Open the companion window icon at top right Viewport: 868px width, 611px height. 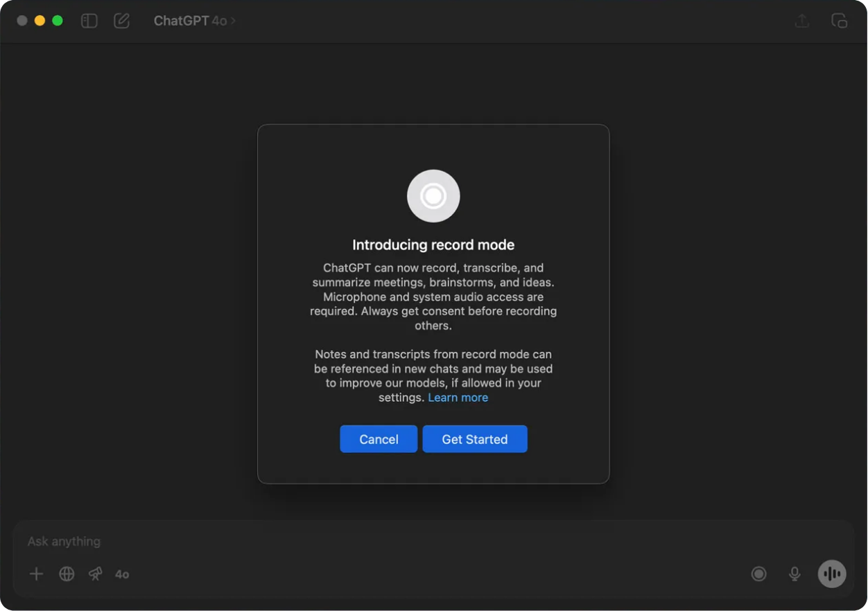pyautogui.click(x=840, y=21)
